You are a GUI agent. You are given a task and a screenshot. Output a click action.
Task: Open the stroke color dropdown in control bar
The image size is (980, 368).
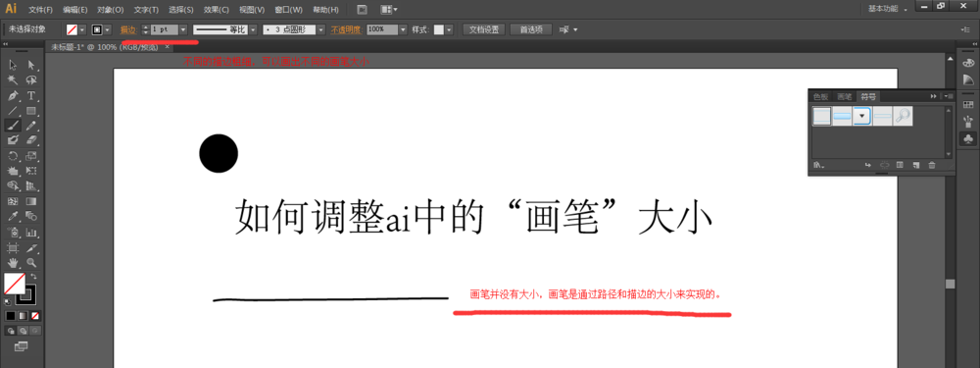tap(108, 29)
